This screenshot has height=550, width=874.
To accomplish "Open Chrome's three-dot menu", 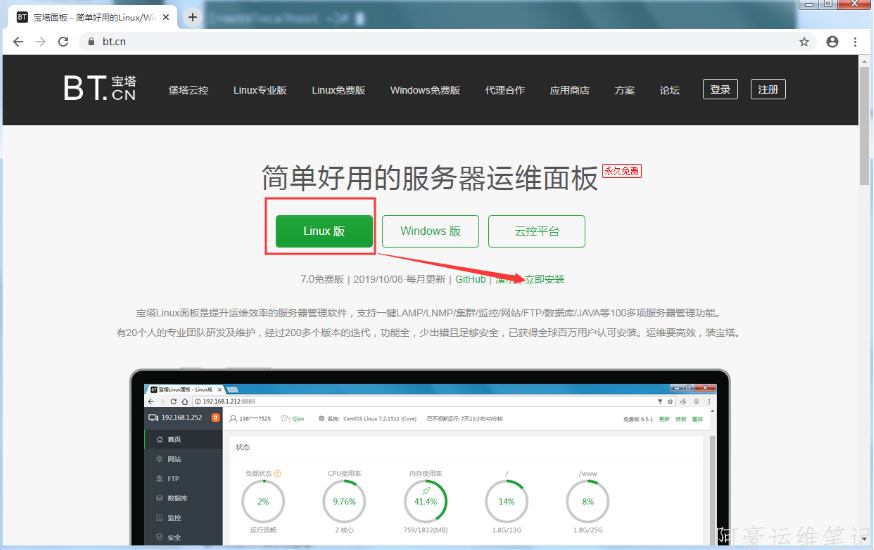I will (x=855, y=42).
